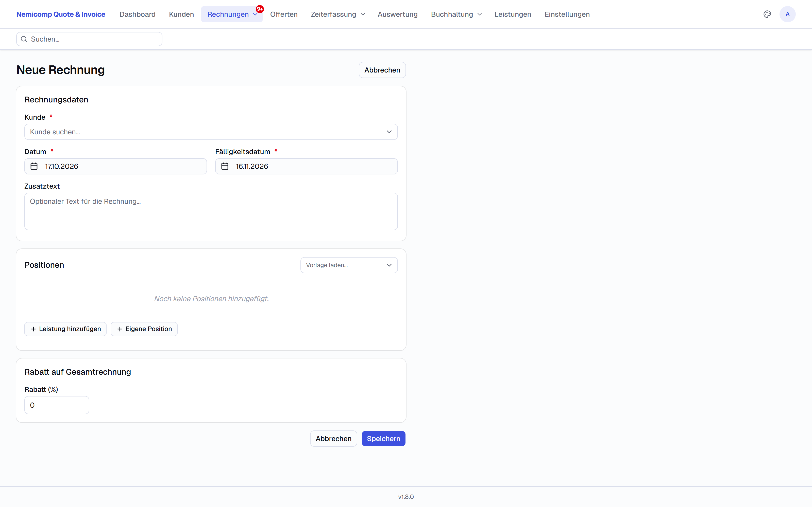Click the Nemicomp Quote & Invoice logo link
The width and height of the screenshot is (812, 507).
[x=61, y=14]
